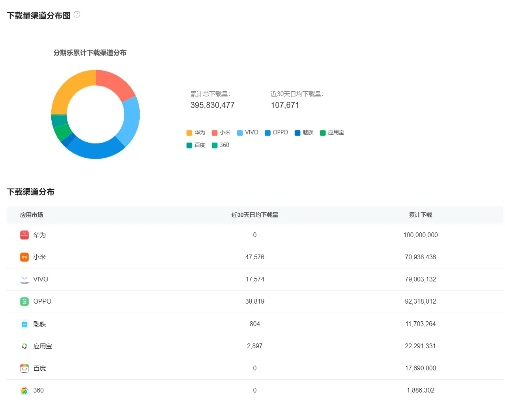
Task: Toggle the OPPO blue legend item
Action: pos(276,133)
